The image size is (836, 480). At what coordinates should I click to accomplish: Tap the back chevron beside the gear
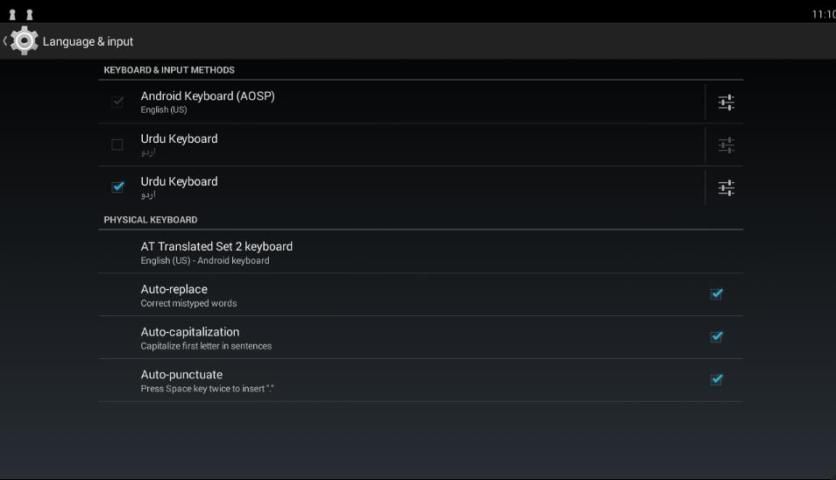click(x=5, y=41)
